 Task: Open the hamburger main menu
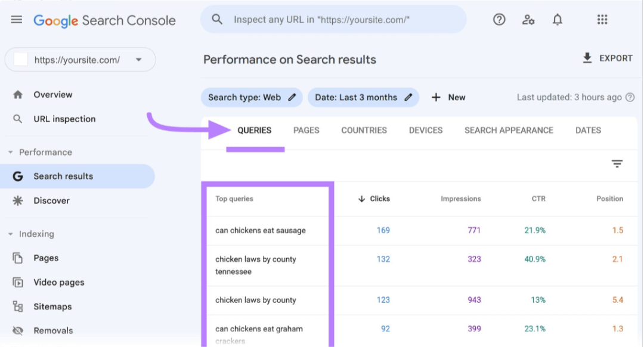[17, 20]
